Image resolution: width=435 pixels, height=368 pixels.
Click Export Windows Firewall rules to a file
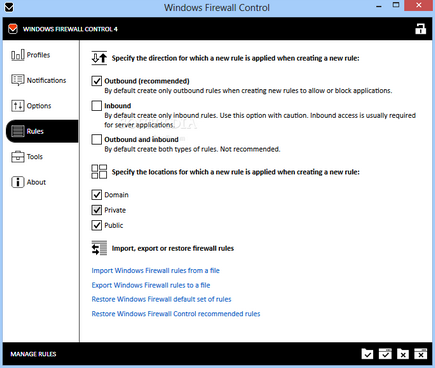(151, 285)
